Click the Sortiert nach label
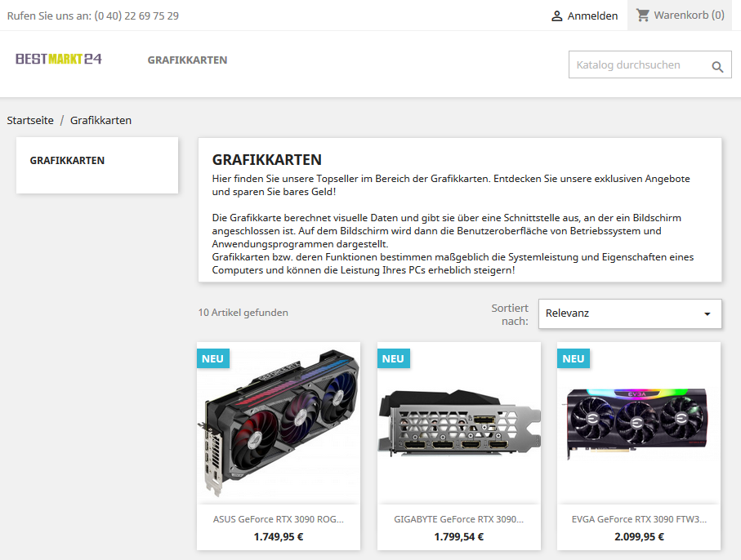Viewport: 741px width, 560px height. 510,314
